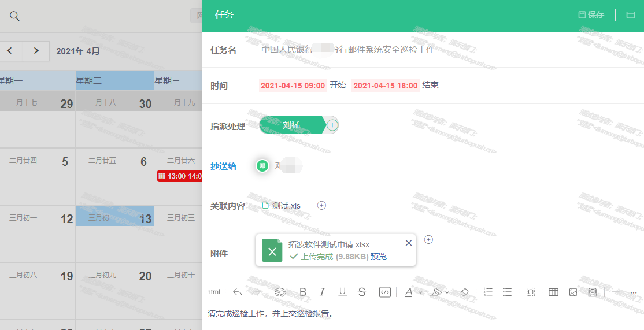Remove the 拓波软件测试申请.xlsx attachment

(409, 243)
